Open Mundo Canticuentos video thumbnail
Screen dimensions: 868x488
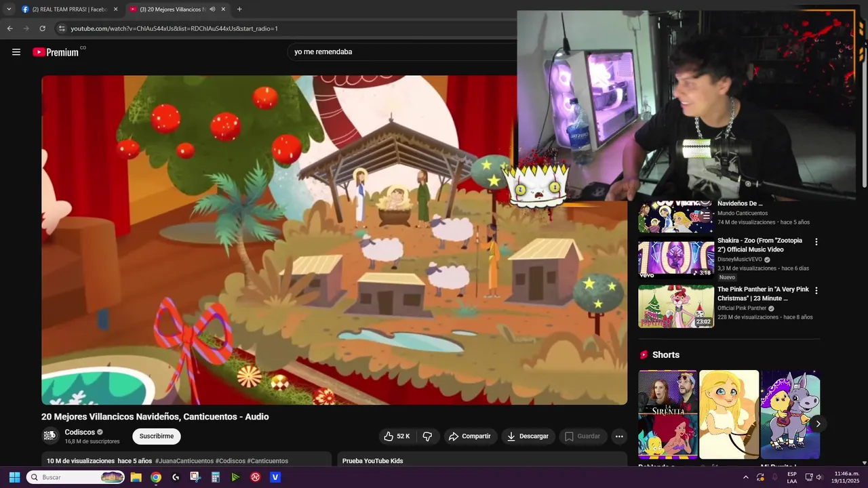click(676, 217)
